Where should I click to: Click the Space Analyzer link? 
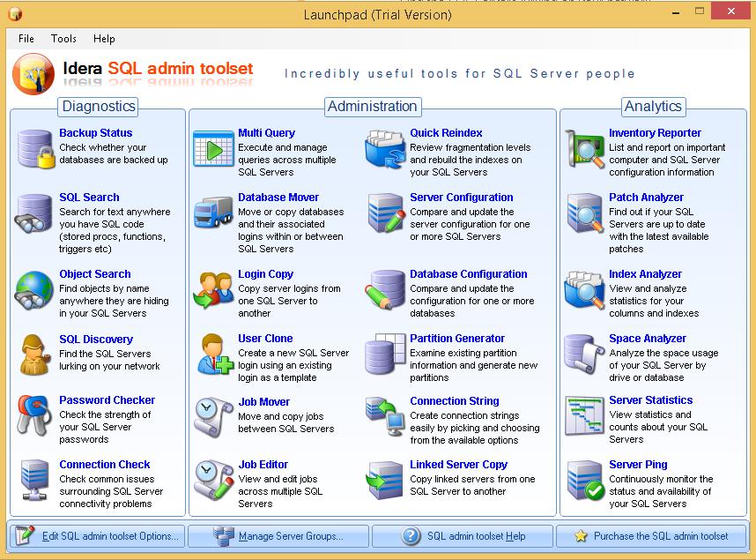click(x=648, y=339)
